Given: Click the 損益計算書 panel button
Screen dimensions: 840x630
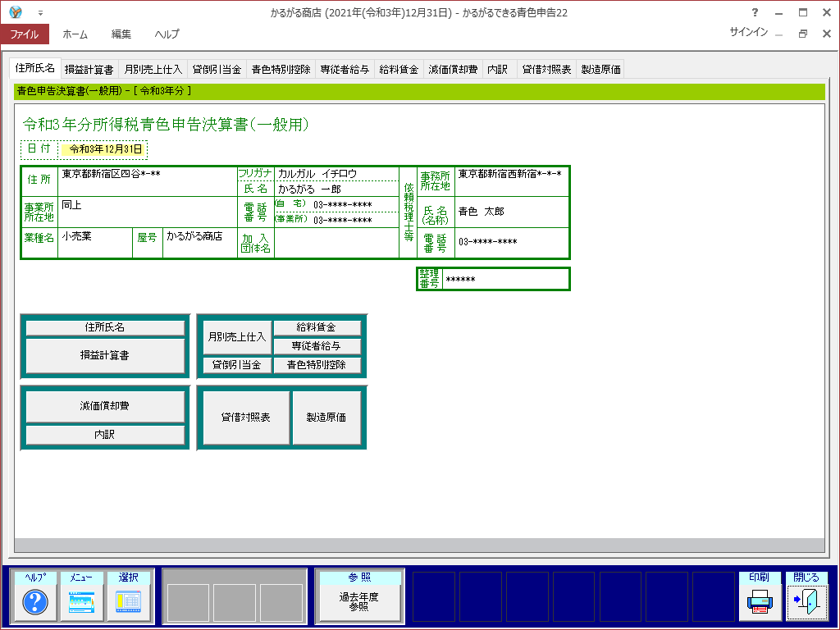Looking at the screenshot, I should coord(105,355).
